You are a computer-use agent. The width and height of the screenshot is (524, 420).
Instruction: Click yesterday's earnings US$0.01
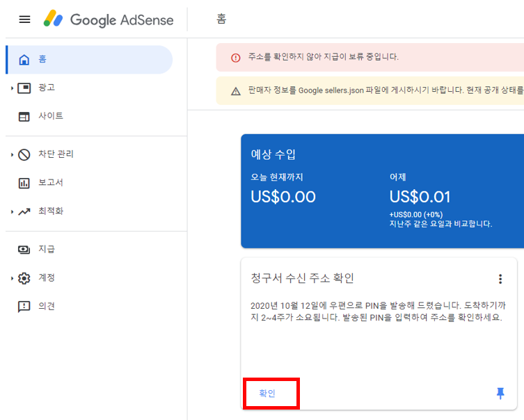click(x=420, y=197)
